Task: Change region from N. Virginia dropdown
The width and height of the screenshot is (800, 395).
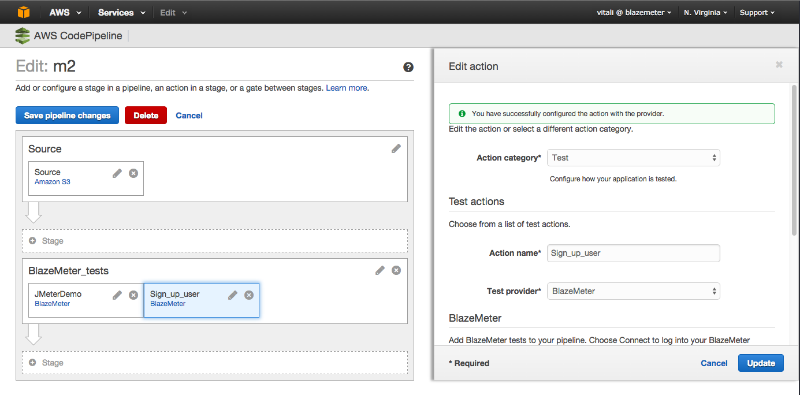Action: click(706, 12)
